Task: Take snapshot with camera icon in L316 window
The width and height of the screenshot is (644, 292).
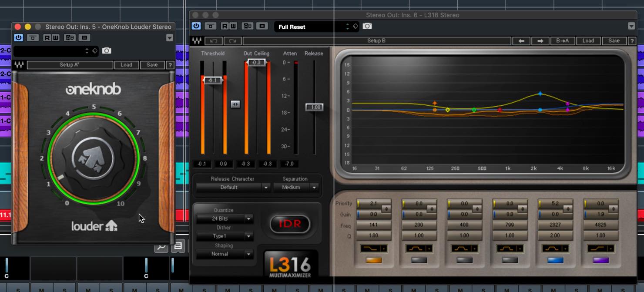Action: click(367, 26)
